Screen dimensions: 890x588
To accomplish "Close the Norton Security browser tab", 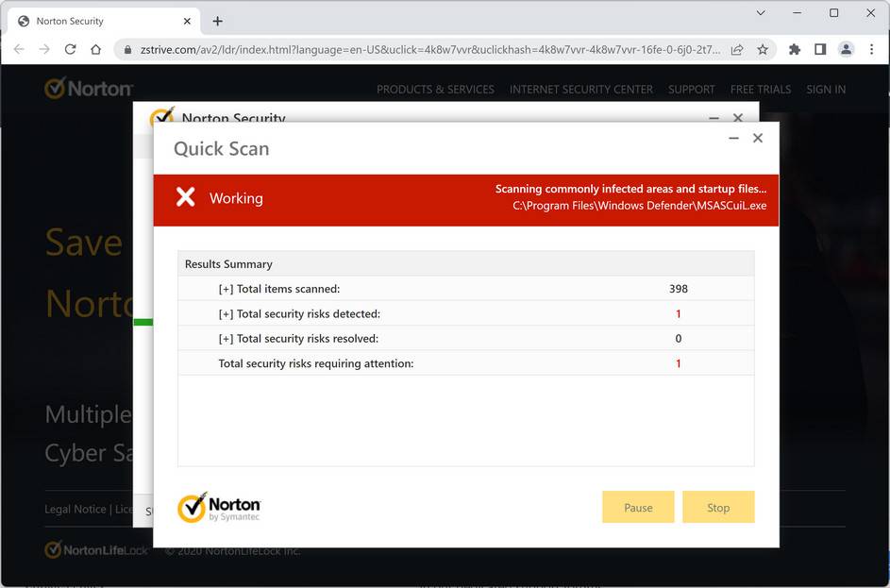I will click(x=187, y=21).
